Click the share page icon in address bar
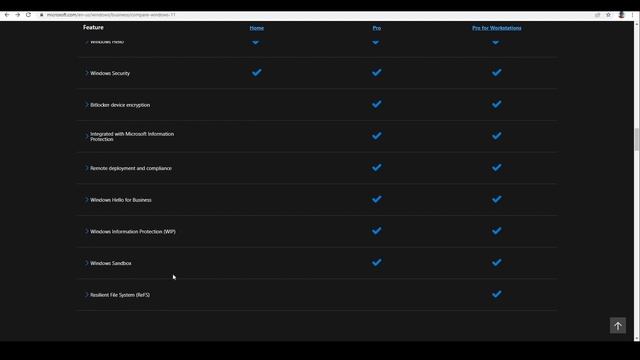Screen dimensions: 640x360 (x=598, y=15)
